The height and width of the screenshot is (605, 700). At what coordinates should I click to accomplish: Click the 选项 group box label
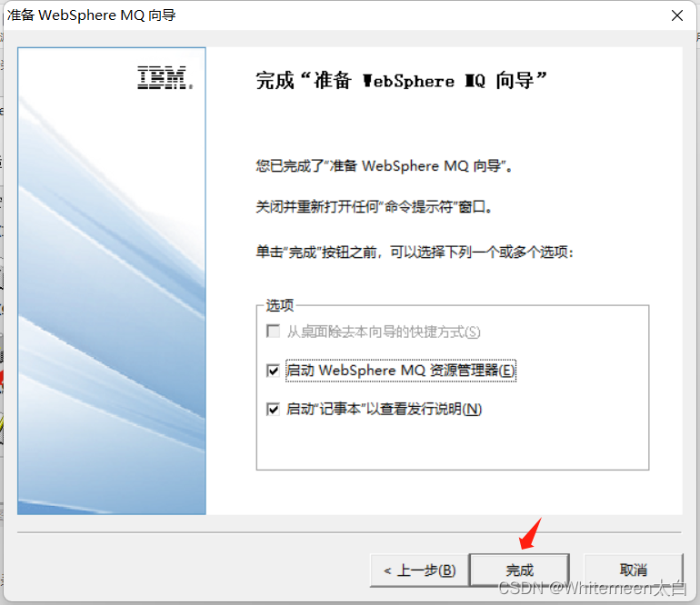point(279,305)
